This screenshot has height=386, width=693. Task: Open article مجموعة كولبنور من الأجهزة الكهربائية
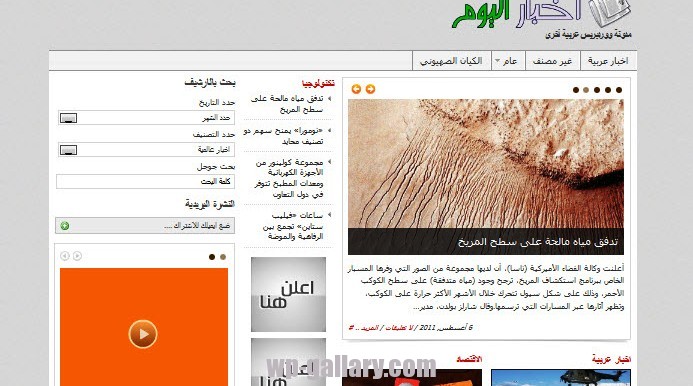[289, 178]
